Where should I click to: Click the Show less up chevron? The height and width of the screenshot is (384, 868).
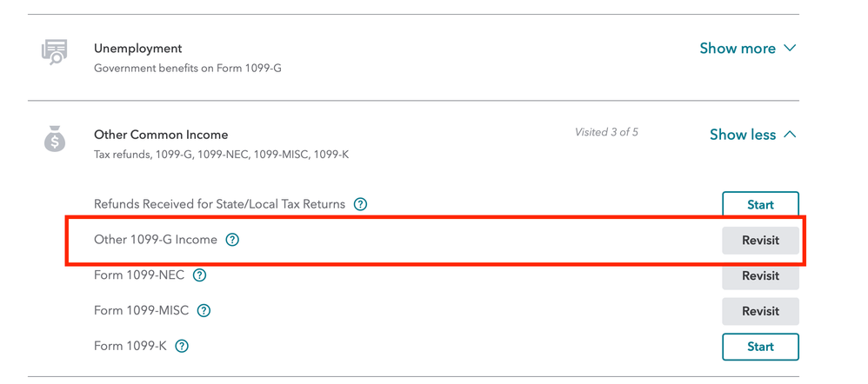(x=790, y=134)
